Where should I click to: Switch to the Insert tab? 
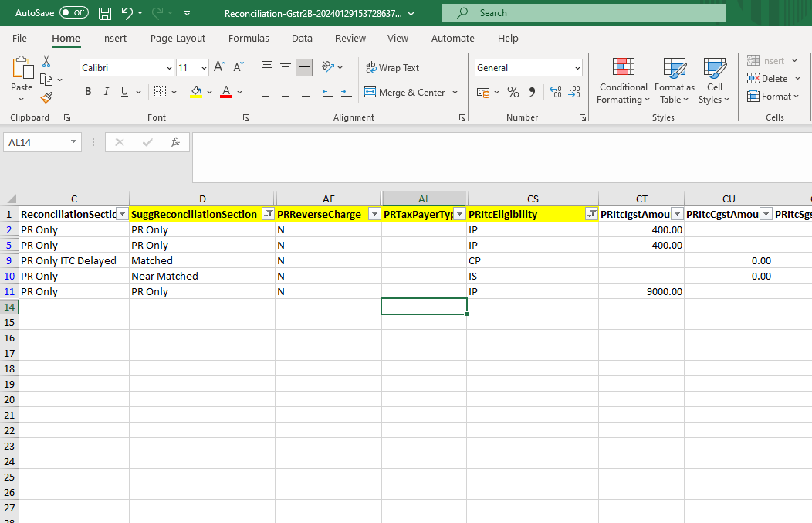114,39
